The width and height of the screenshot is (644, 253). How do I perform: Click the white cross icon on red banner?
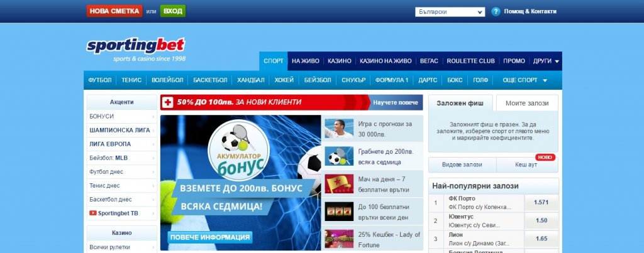point(167,102)
